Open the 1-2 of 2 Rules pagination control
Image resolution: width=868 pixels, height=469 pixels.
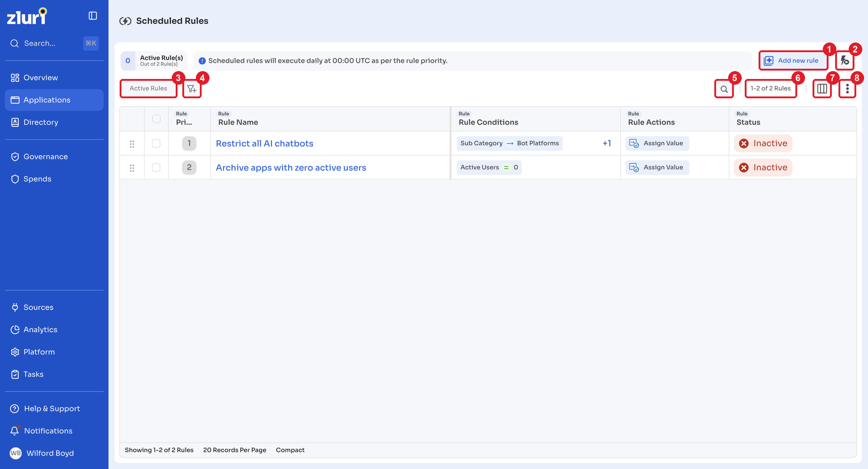coord(770,89)
